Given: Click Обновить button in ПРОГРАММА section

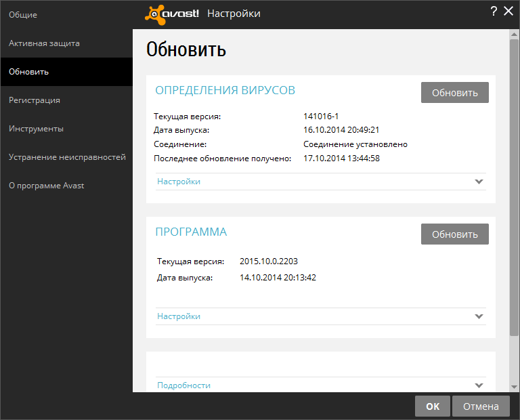Looking at the screenshot, I should click(x=455, y=234).
